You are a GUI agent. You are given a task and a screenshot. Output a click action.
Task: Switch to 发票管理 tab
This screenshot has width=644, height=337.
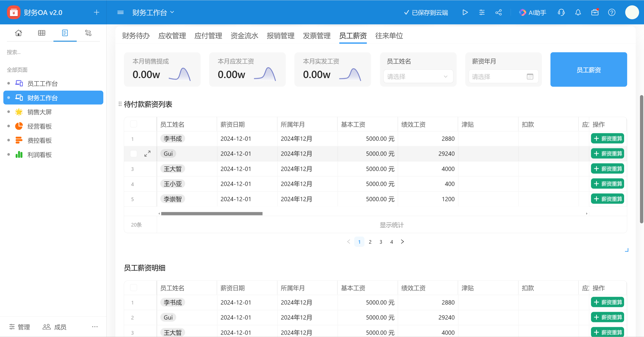[316, 36]
